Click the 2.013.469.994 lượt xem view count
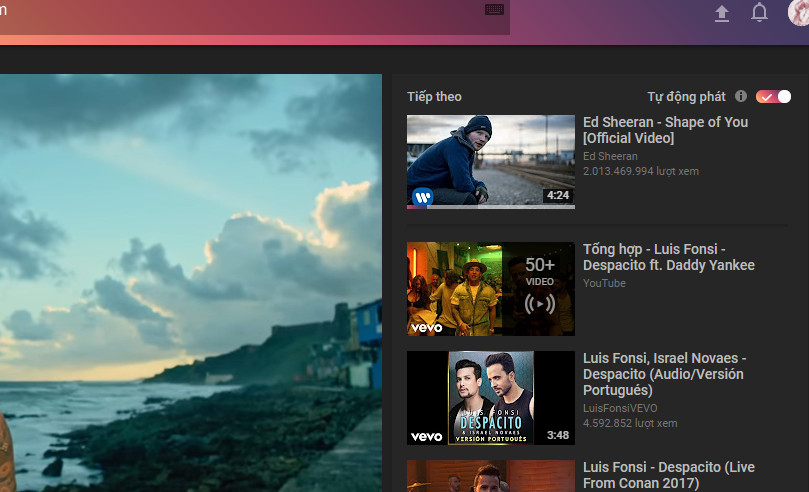809x492 pixels. 641,171
